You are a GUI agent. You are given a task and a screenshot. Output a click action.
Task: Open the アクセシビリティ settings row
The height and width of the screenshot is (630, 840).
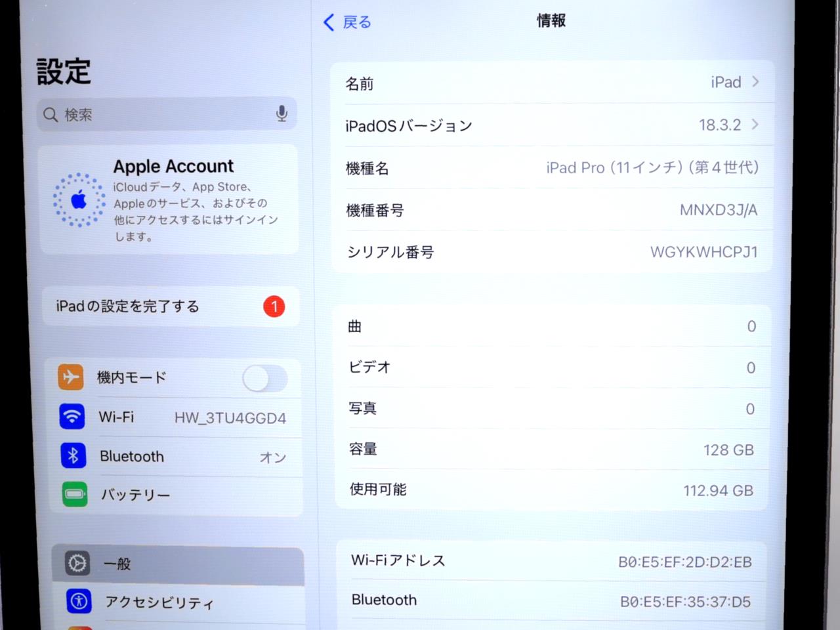(179, 603)
